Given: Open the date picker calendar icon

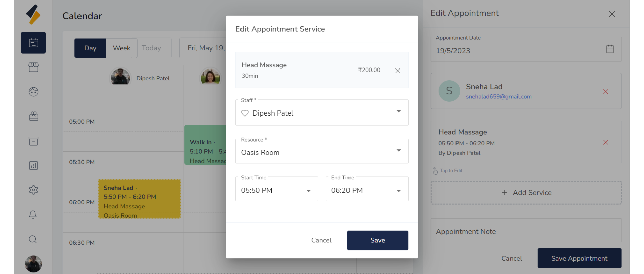Looking at the screenshot, I should [610, 49].
